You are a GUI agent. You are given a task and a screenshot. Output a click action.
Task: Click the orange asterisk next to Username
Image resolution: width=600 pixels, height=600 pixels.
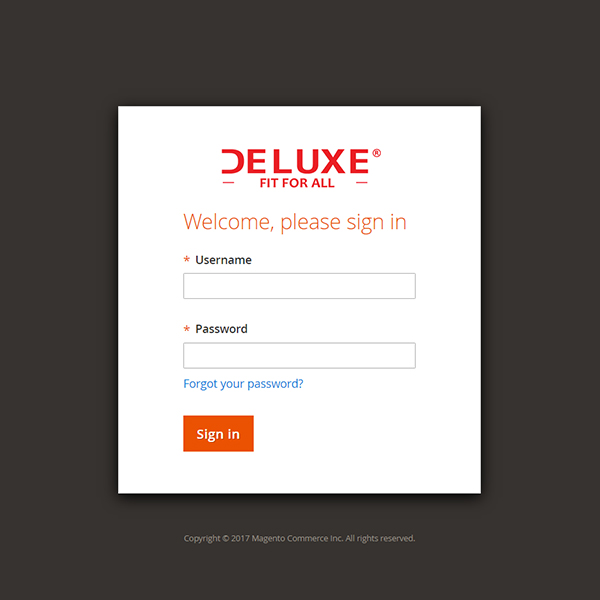click(187, 259)
